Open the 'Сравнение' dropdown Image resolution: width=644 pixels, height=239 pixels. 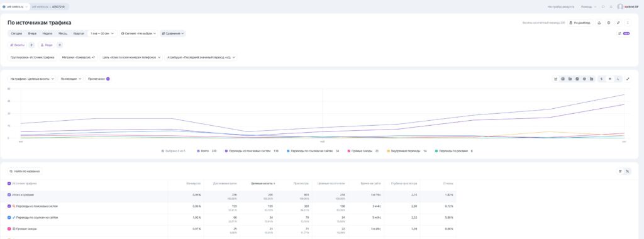(x=172, y=34)
